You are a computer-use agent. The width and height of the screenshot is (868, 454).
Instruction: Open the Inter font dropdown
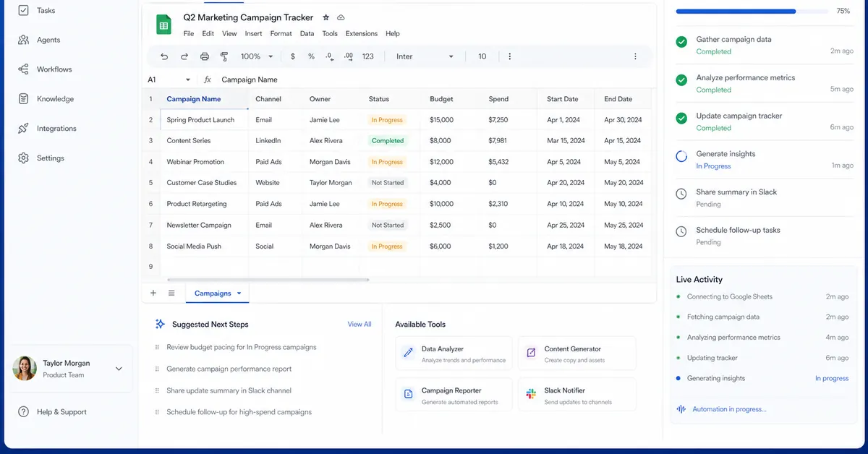(425, 56)
